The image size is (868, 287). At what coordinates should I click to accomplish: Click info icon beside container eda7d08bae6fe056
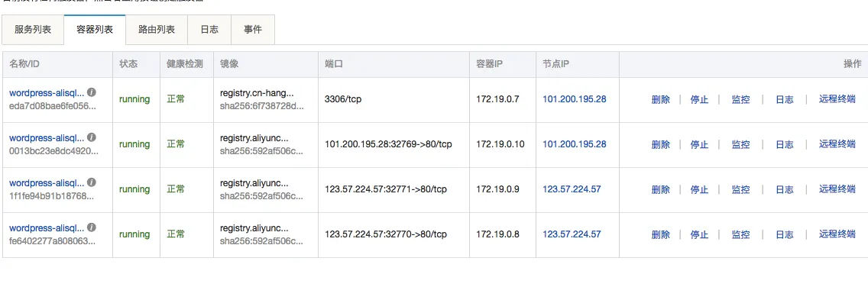tap(92, 92)
